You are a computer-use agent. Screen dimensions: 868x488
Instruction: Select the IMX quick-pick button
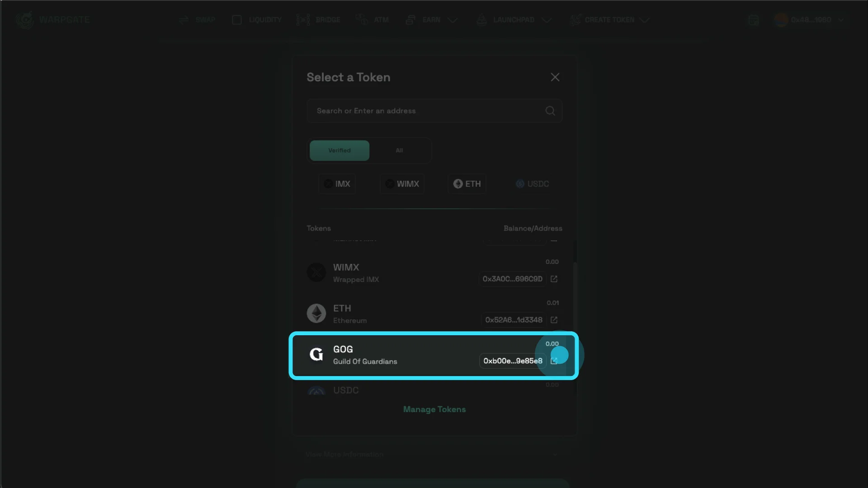tap(337, 184)
